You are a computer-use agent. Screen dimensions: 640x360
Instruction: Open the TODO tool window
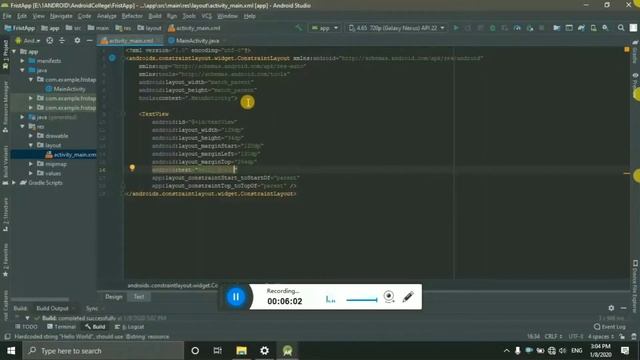pyautogui.click(x=26, y=327)
